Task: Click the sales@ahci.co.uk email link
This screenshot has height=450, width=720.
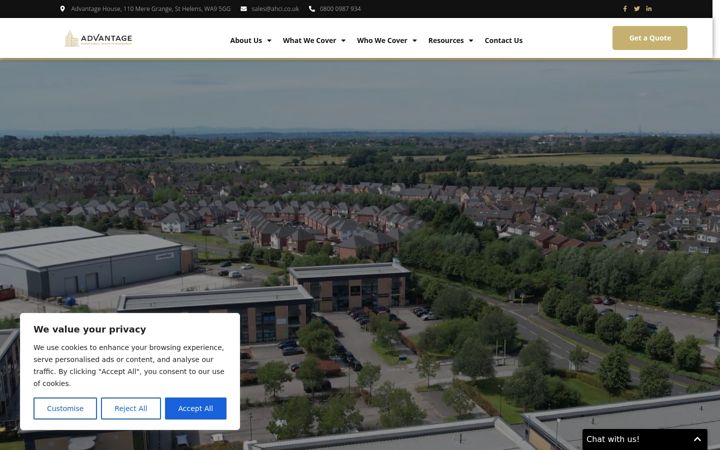Action: tap(275, 9)
